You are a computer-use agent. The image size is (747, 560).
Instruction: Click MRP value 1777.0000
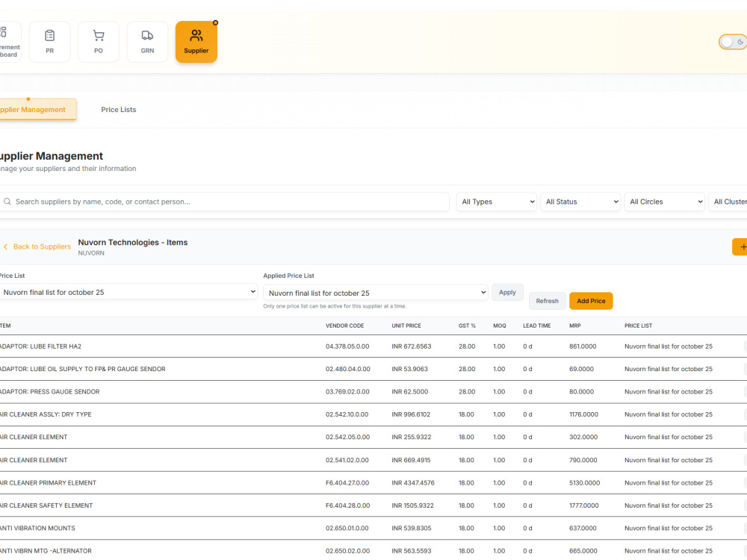tap(583, 505)
